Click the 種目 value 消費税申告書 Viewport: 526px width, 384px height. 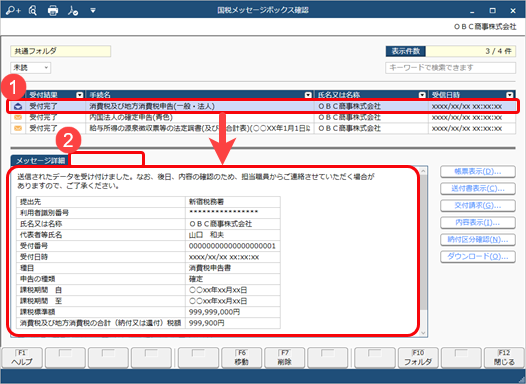210,268
